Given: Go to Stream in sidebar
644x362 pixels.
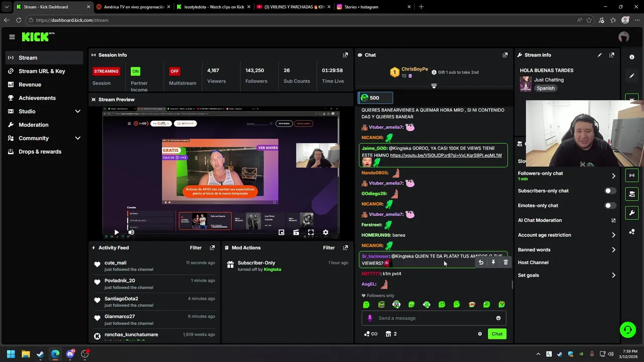Looking at the screenshot, I should click(x=45, y=58).
